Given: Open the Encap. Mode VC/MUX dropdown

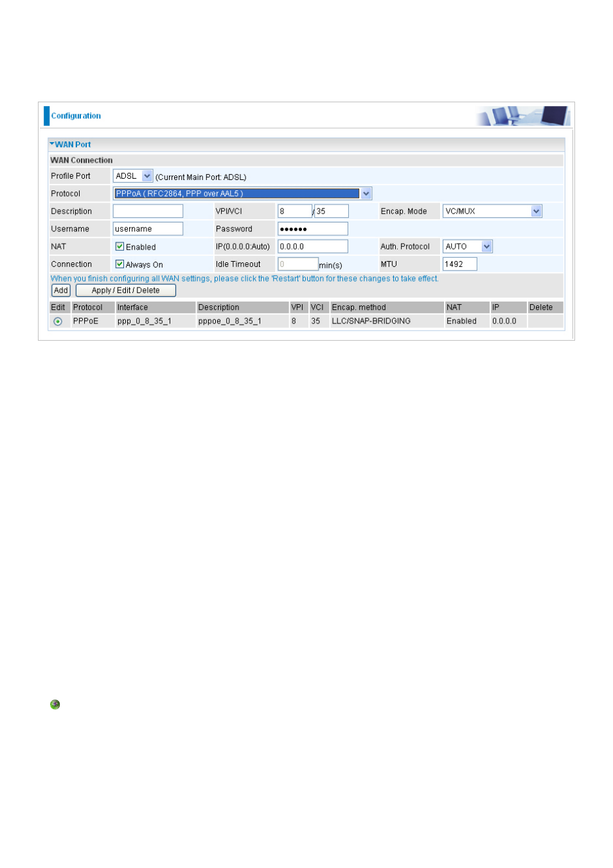Looking at the screenshot, I should pos(492,212).
